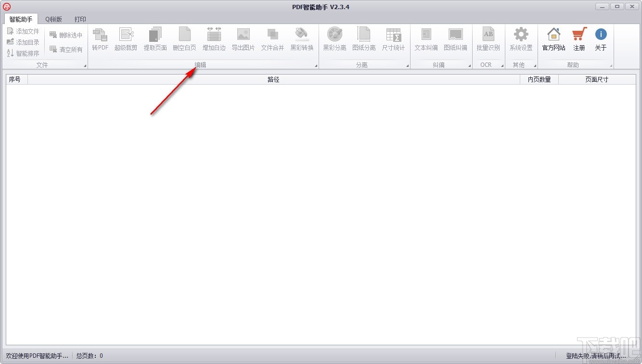Select the 删空白页 blank page removal tool

pyautogui.click(x=185, y=40)
